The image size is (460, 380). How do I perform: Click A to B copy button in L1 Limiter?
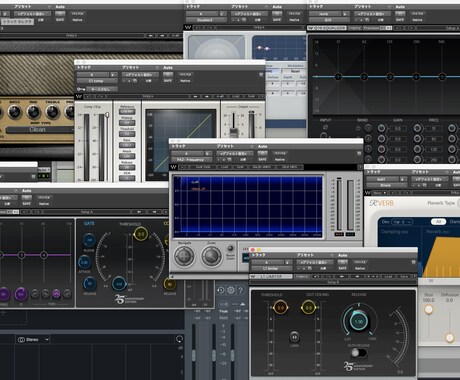373,277
